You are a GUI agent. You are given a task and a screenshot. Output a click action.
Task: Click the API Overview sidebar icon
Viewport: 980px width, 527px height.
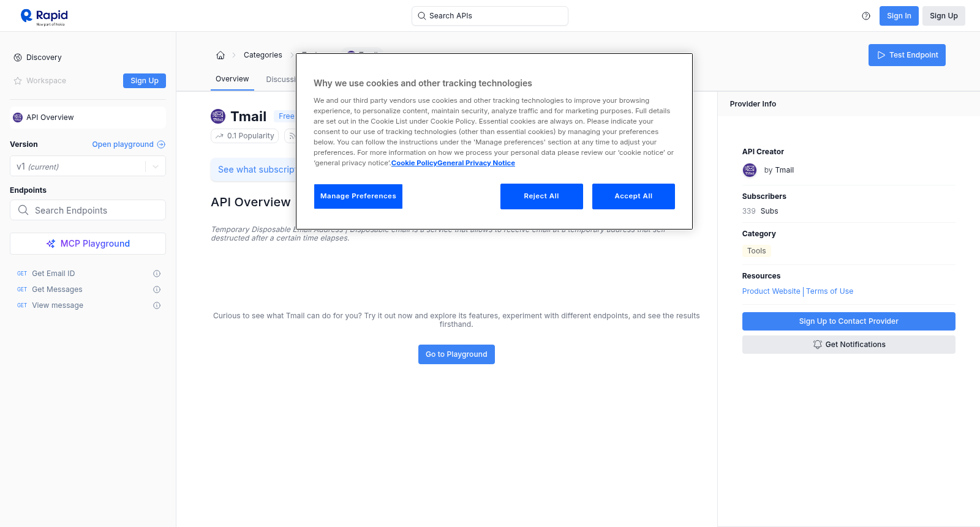point(18,118)
